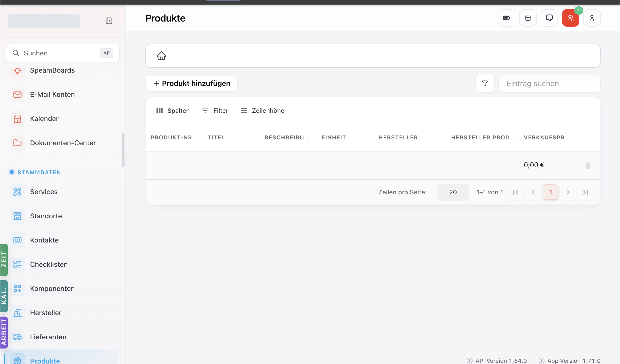Click the App Version info icon

[542, 361]
